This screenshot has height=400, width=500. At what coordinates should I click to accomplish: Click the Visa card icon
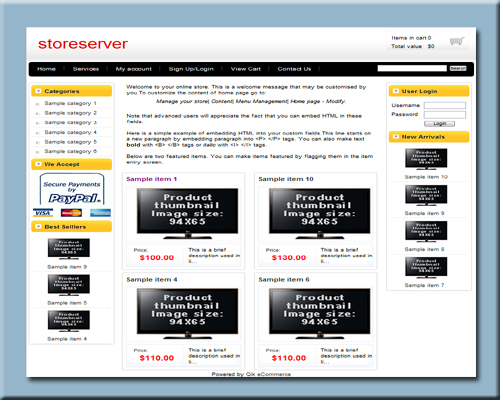(x=43, y=213)
